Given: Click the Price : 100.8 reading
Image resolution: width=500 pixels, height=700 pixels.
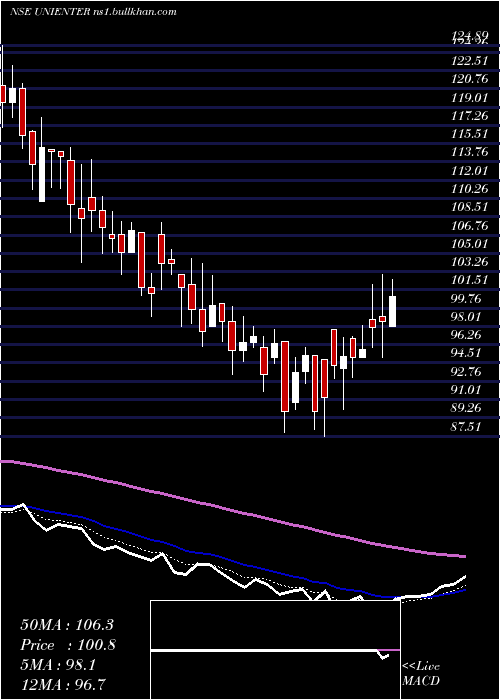Looking at the screenshot, I should [68, 645].
